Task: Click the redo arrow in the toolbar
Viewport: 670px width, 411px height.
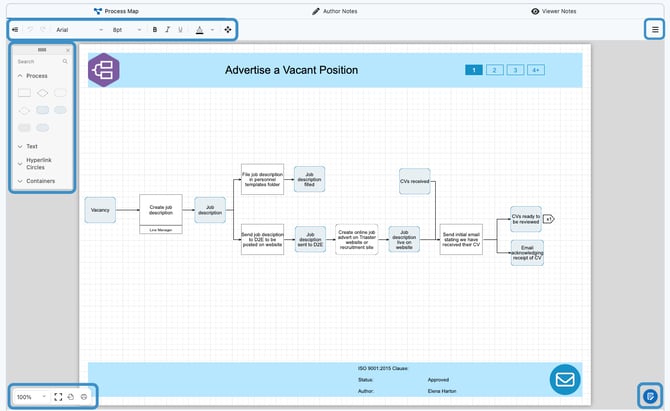Action: 44,30
